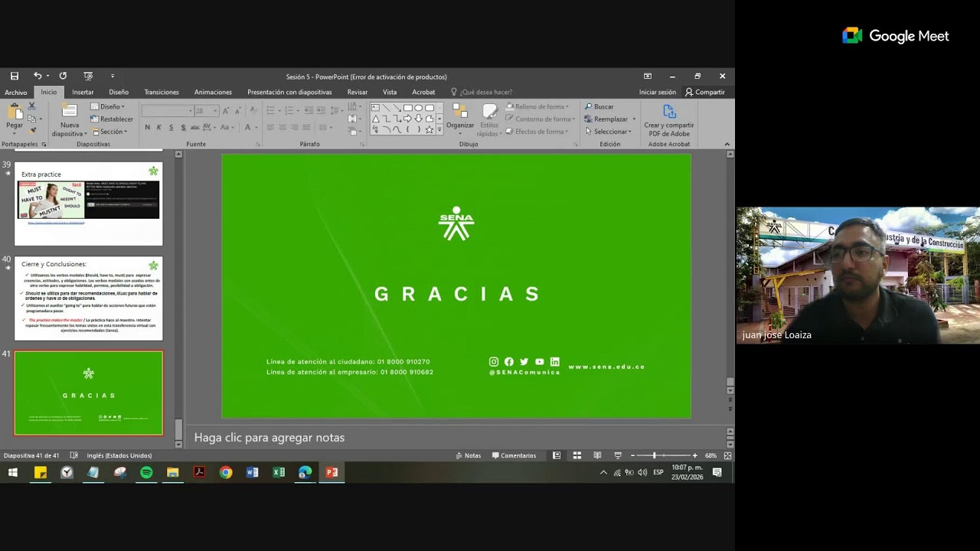This screenshot has height=551, width=980.
Task: Switch to the Insertar tab
Action: (x=83, y=92)
